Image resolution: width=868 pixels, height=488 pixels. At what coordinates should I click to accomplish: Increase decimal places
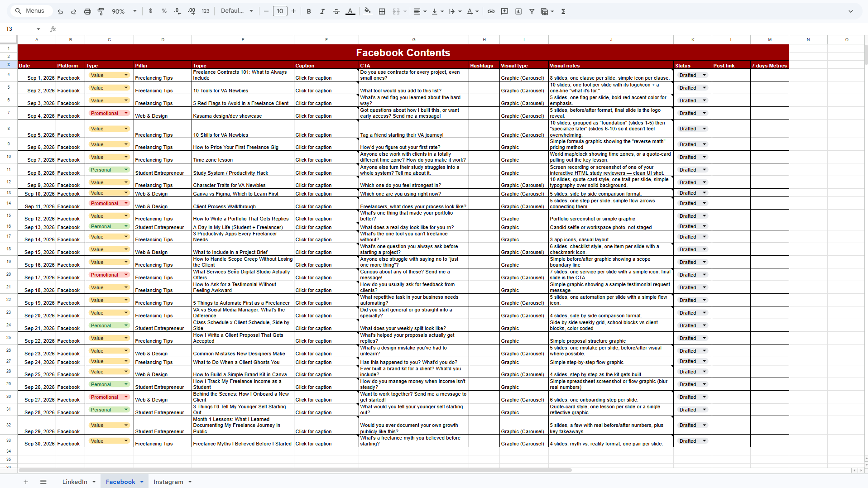tap(192, 11)
